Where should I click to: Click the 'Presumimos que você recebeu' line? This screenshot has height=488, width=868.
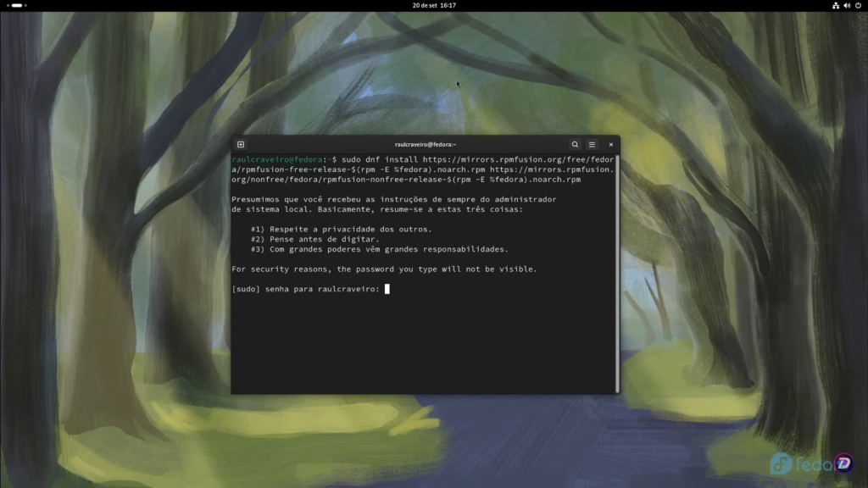(x=393, y=199)
